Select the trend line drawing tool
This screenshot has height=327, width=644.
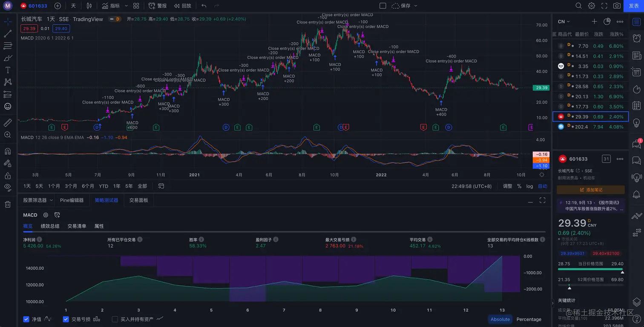click(x=8, y=34)
